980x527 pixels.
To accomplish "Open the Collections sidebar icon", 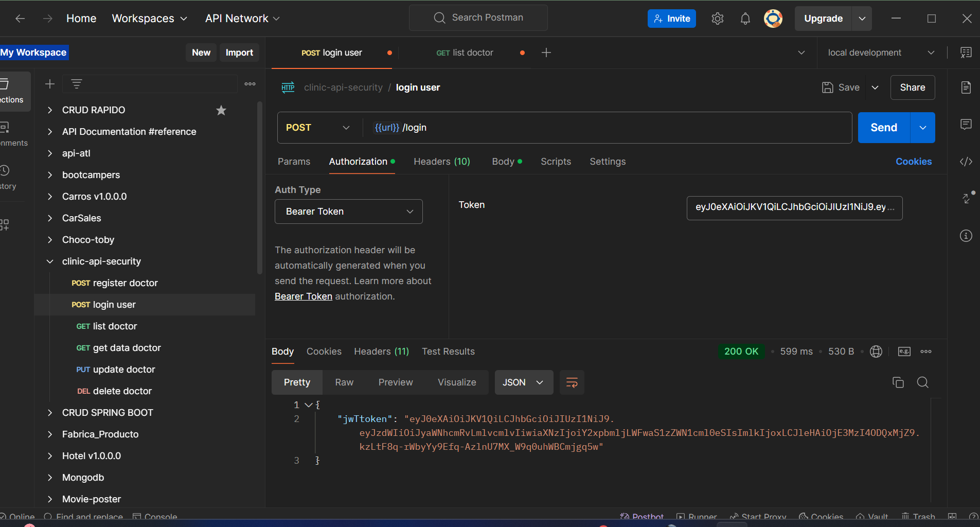I will click(10, 91).
